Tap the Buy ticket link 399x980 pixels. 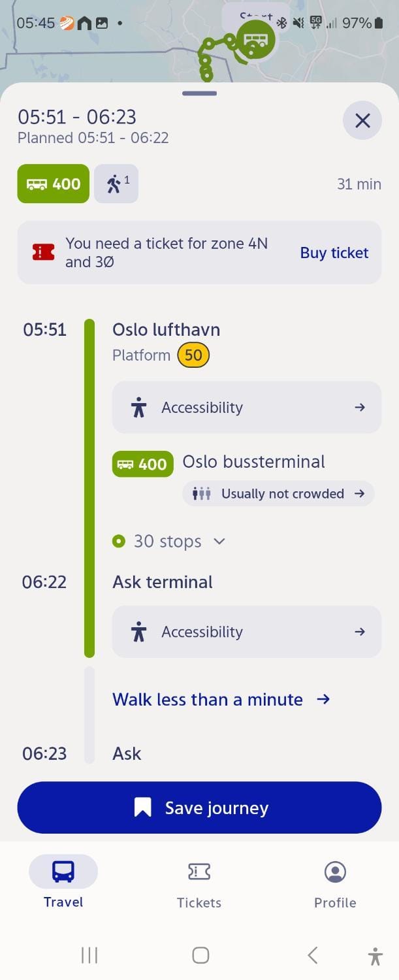334,253
